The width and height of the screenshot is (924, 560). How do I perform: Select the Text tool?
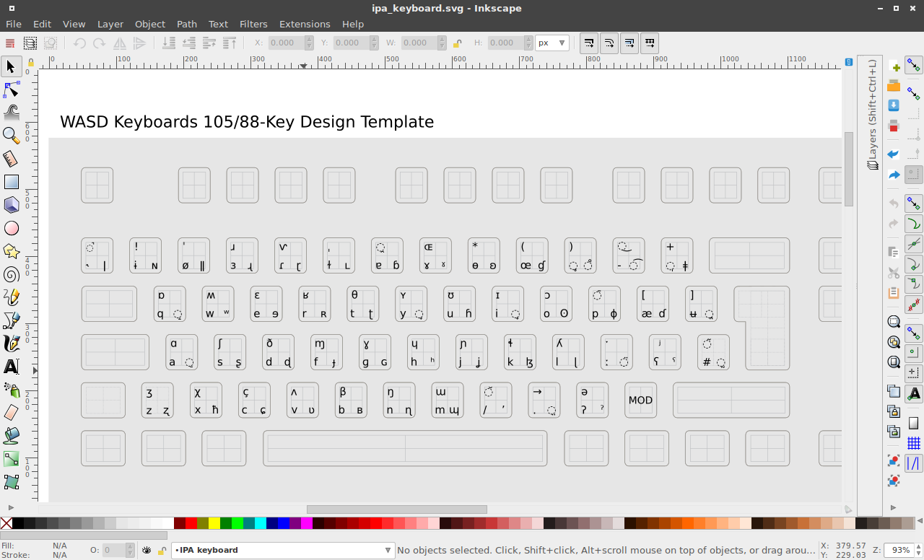pos(11,367)
